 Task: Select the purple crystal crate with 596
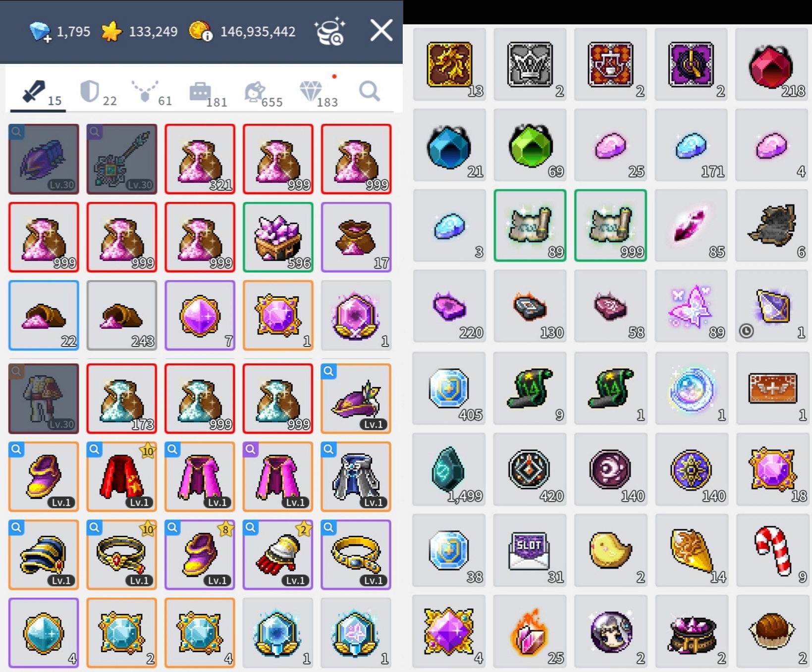click(278, 237)
